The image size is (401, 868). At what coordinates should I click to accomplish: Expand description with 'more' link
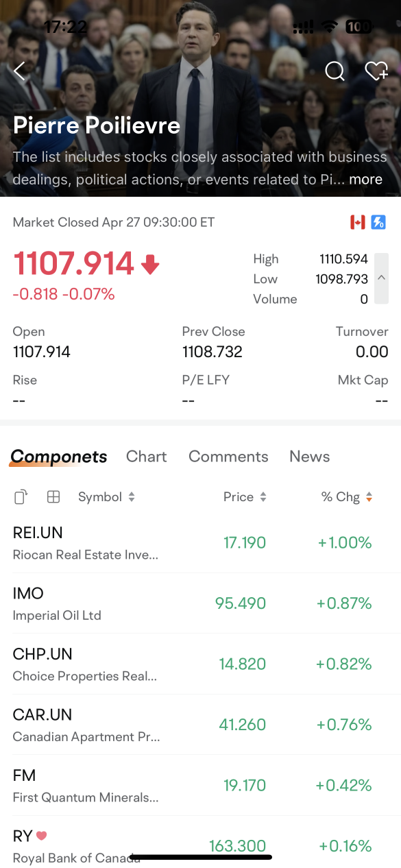(365, 180)
